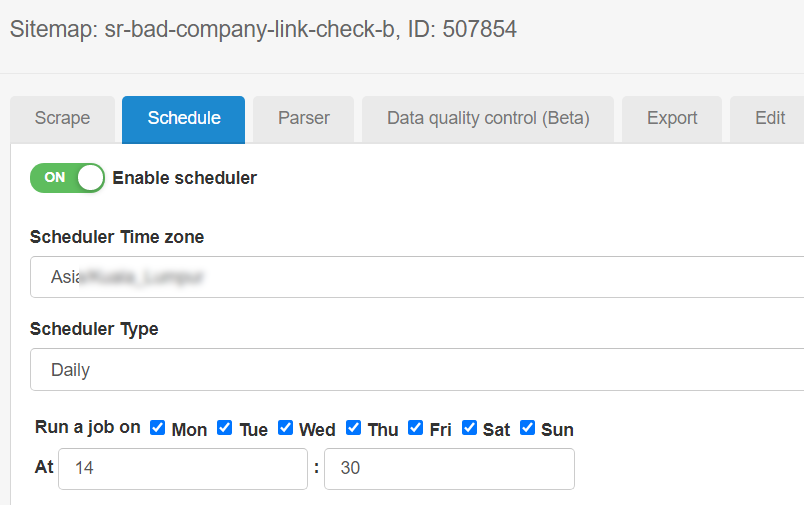Select the Export tab
The image size is (804, 505).
click(672, 118)
